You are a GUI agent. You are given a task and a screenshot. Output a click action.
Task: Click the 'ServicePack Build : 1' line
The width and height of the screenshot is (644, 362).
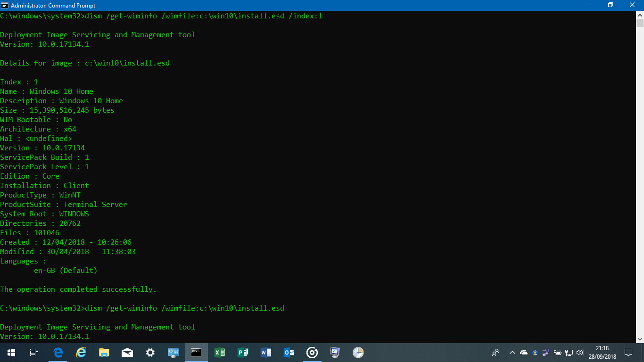pyautogui.click(x=44, y=157)
